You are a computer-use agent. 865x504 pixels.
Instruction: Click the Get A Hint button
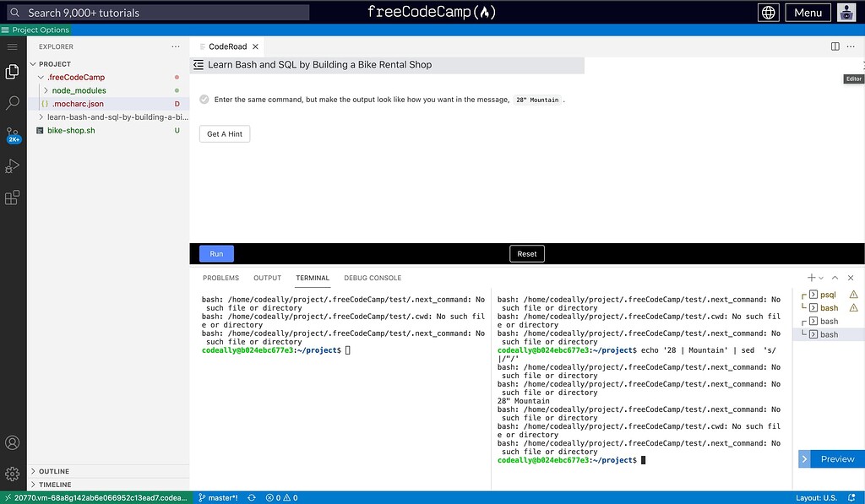224,133
